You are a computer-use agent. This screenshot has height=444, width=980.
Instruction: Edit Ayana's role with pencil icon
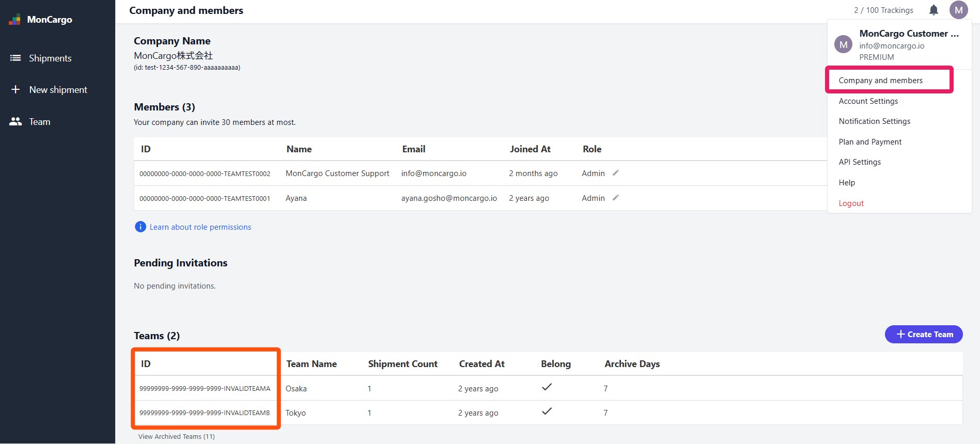(615, 198)
